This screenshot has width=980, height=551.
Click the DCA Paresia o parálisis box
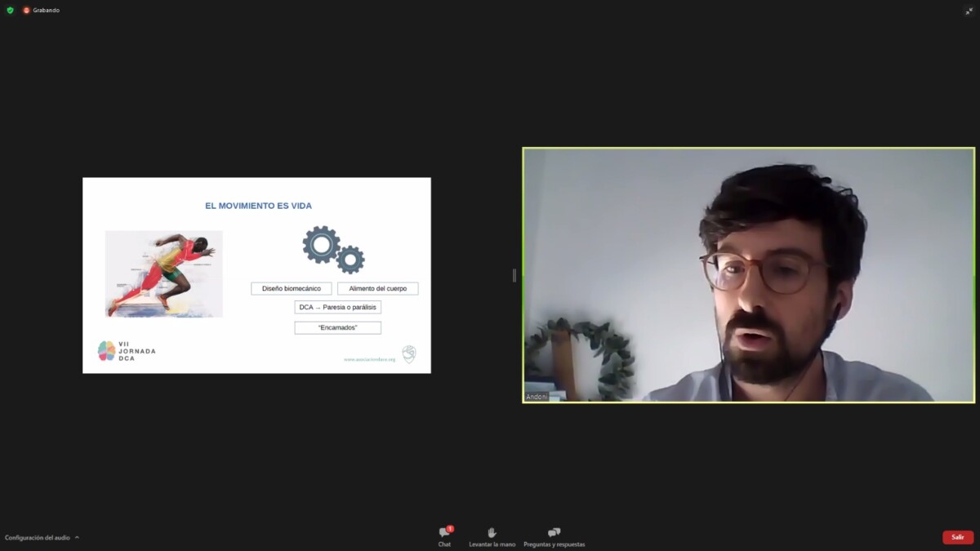pos(337,307)
